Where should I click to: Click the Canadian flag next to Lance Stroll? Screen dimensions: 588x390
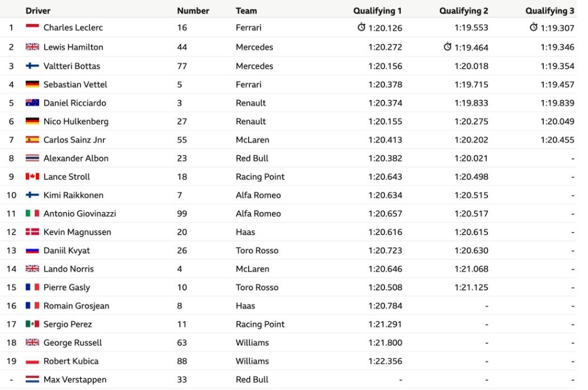(x=32, y=176)
